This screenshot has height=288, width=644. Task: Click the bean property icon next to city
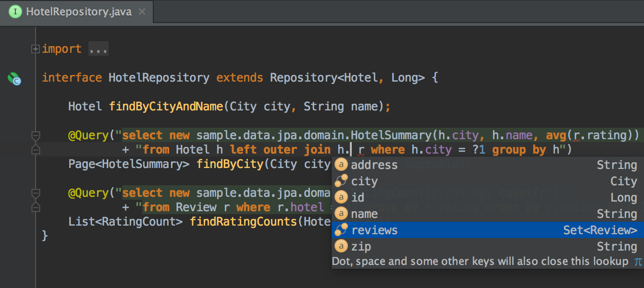[x=341, y=181]
